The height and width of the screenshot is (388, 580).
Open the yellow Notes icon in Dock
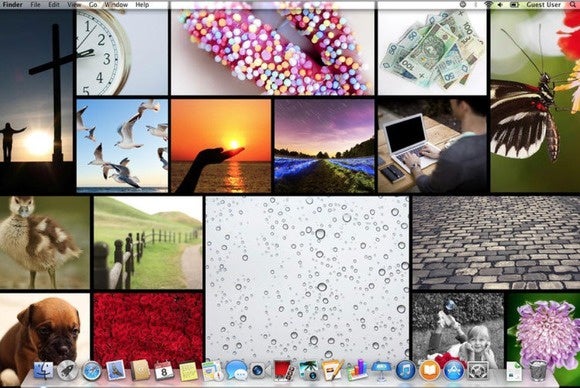[x=189, y=371]
